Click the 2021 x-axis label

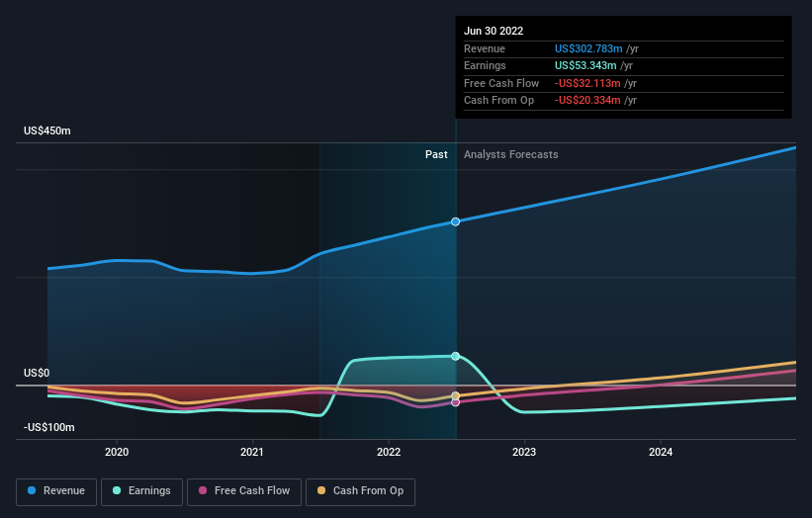tap(251, 452)
